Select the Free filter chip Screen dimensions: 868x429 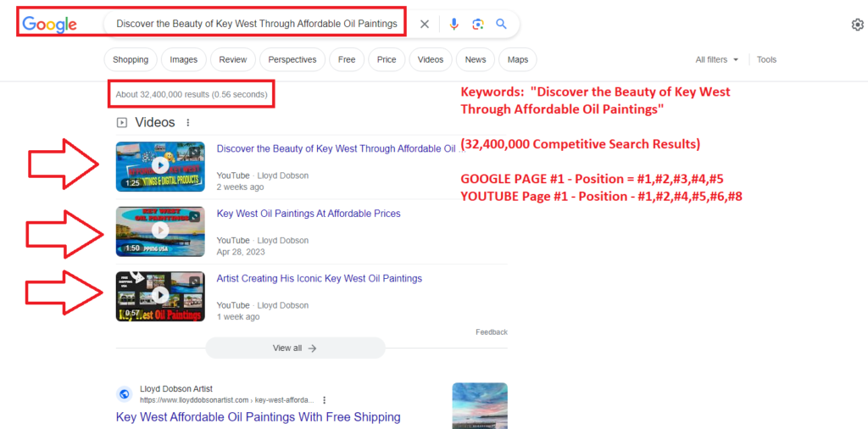coord(347,60)
